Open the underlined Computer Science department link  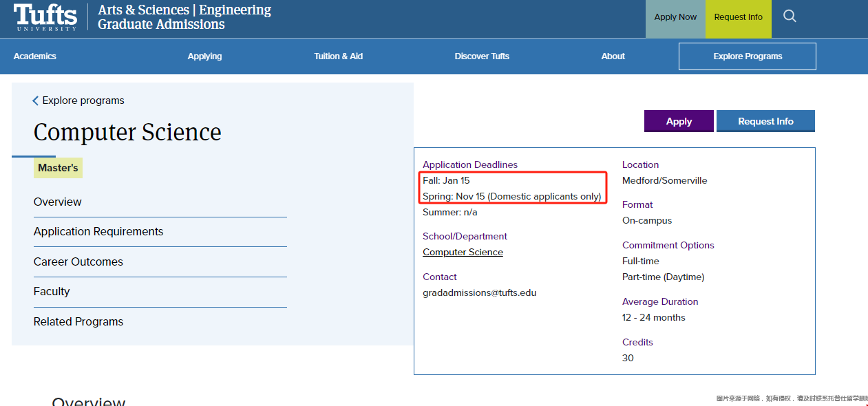(463, 253)
